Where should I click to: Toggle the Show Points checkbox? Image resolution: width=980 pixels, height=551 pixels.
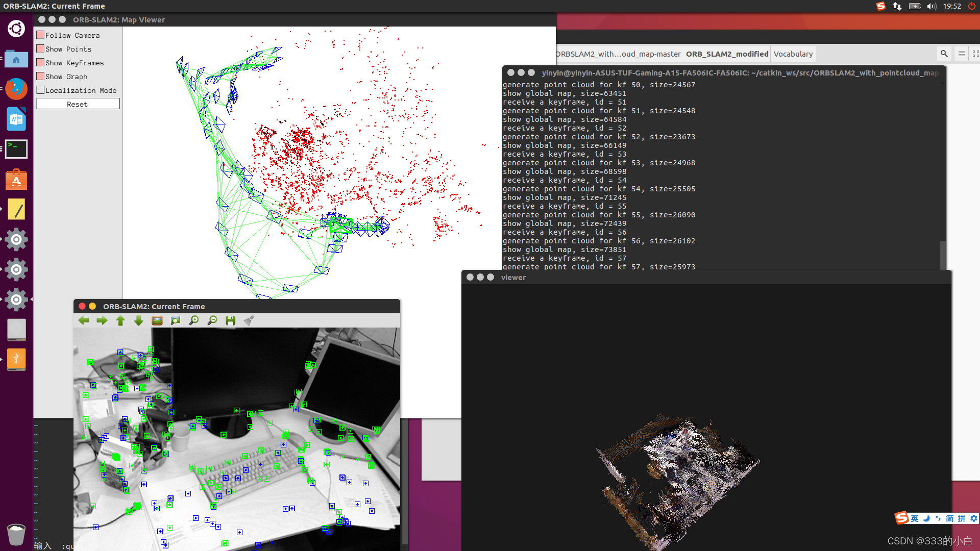coord(40,49)
